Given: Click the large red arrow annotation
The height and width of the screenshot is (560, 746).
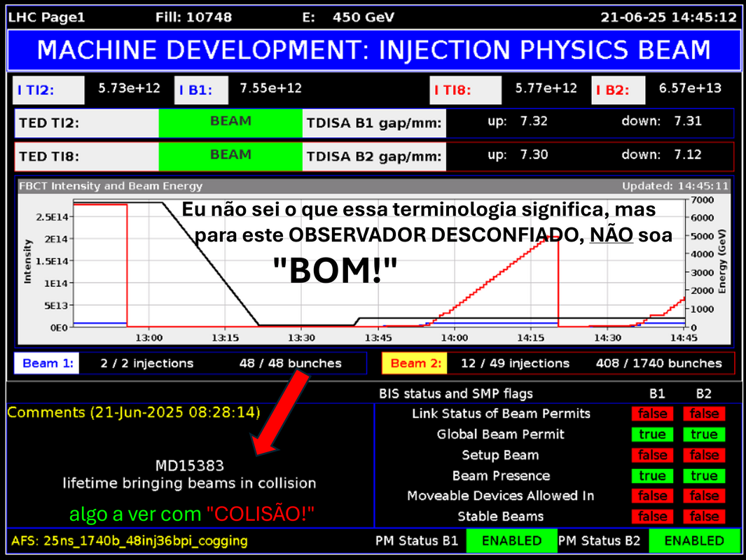Looking at the screenshot, I should coord(279,414).
